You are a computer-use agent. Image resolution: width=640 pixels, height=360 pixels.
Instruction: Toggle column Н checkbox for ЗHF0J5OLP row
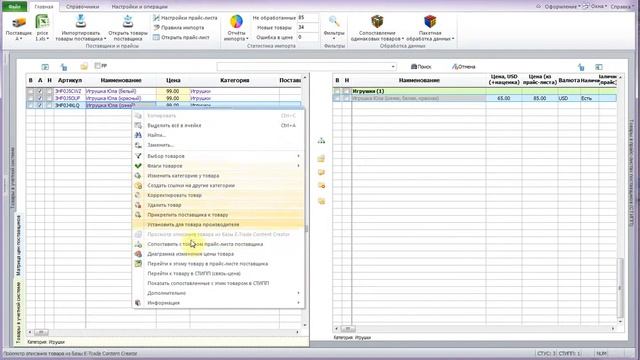(x=49, y=98)
